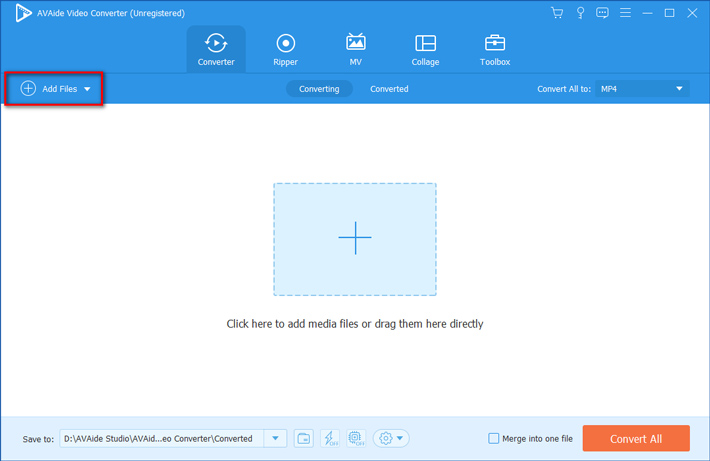Open the MV tab
710x461 pixels.
coord(355,49)
